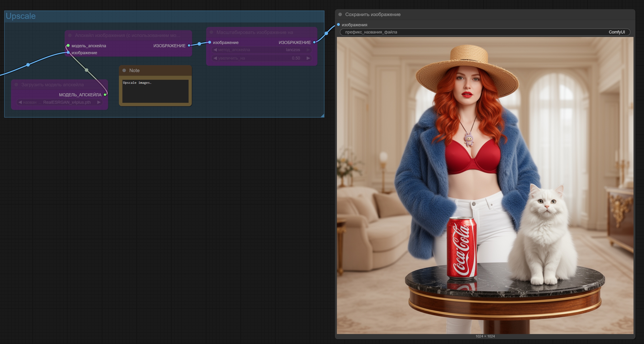The height and width of the screenshot is (344, 644).
Task: Click the link midpoint on the gray upscale model wire
Action: pyautogui.click(x=86, y=70)
